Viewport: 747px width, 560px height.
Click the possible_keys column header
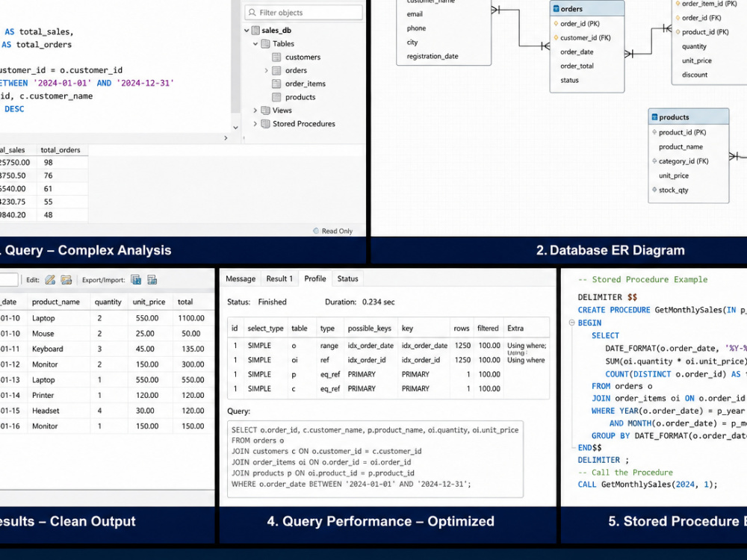[370, 328]
